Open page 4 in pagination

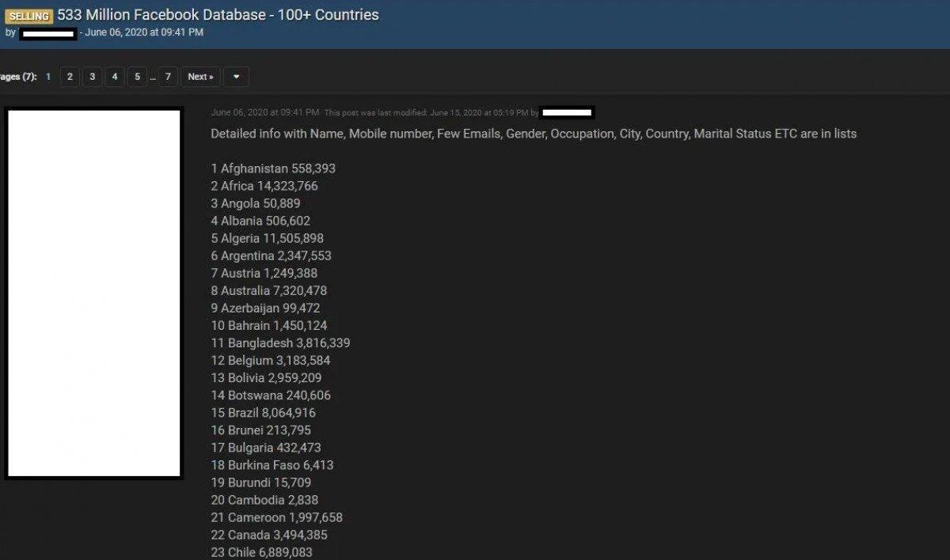pos(115,77)
